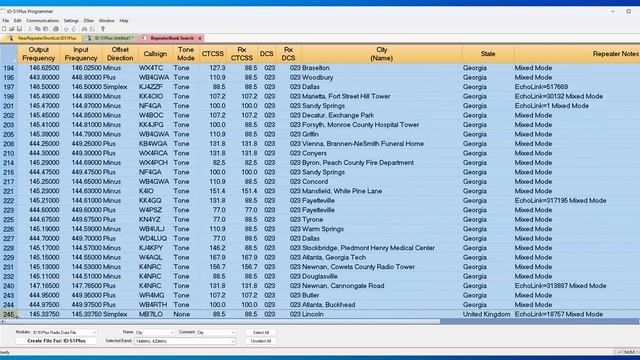Click the Save toolbar icon

tap(19, 29)
